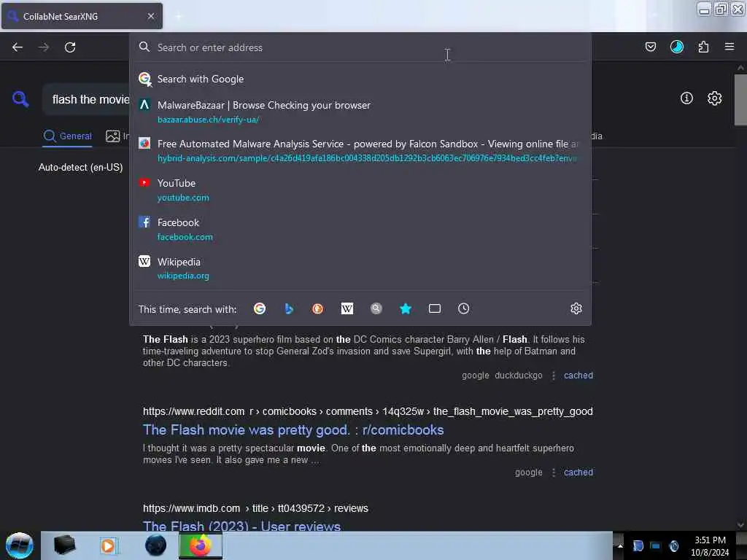Close the CollabNet SearXNG tab
Screen dimensions: 747x560
tap(151, 16)
